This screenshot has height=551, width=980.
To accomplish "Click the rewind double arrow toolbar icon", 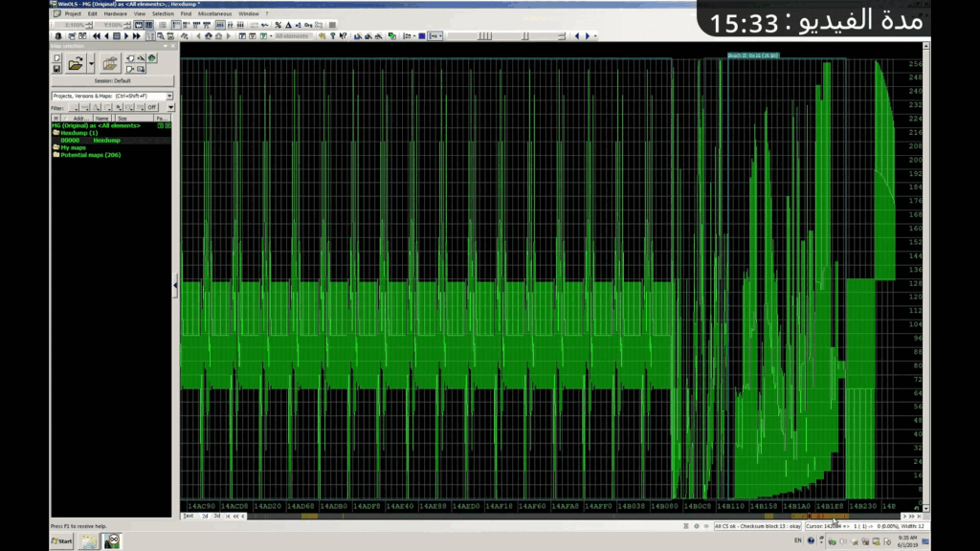I will coord(96,36).
